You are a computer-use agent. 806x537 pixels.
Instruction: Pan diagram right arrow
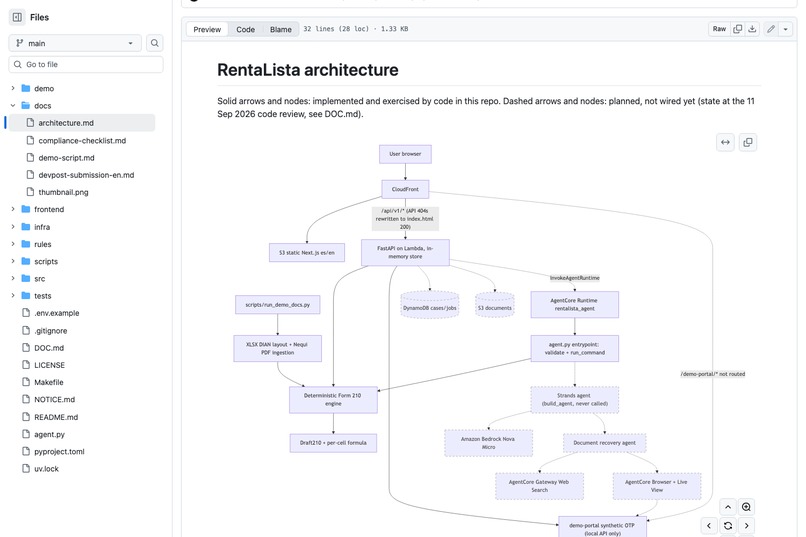[746, 526]
